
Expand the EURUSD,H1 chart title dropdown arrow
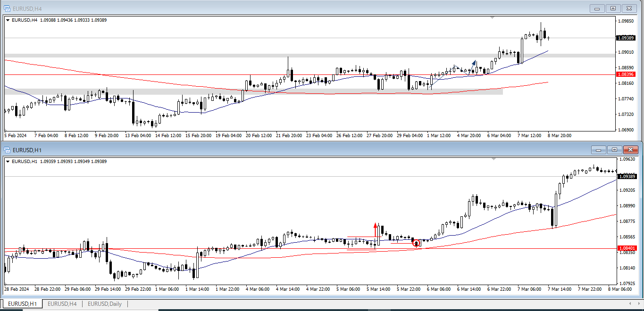pos(8,162)
